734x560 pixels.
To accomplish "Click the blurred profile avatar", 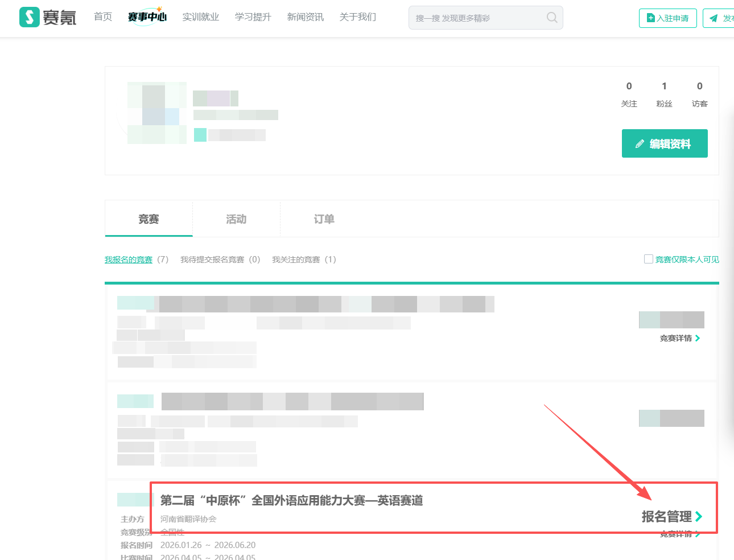I will (x=157, y=113).
